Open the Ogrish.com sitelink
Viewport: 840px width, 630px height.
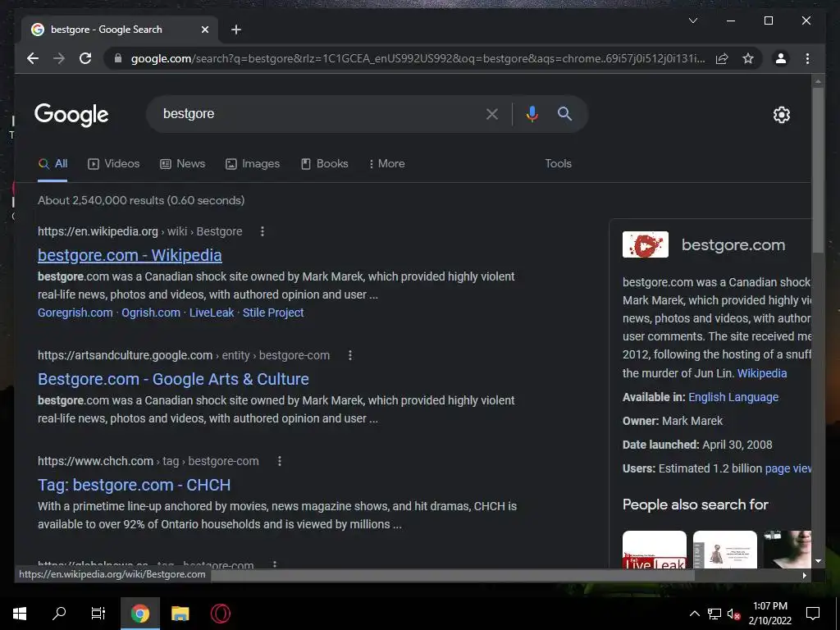click(x=151, y=313)
